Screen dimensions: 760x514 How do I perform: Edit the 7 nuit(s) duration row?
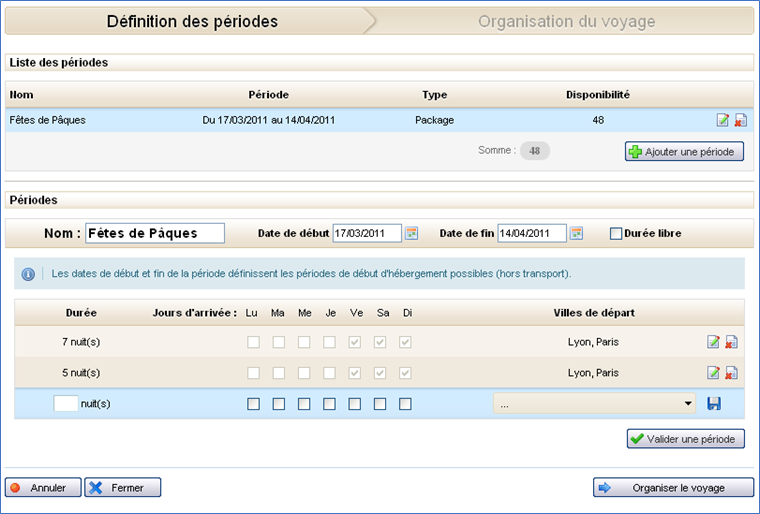tap(713, 342)
